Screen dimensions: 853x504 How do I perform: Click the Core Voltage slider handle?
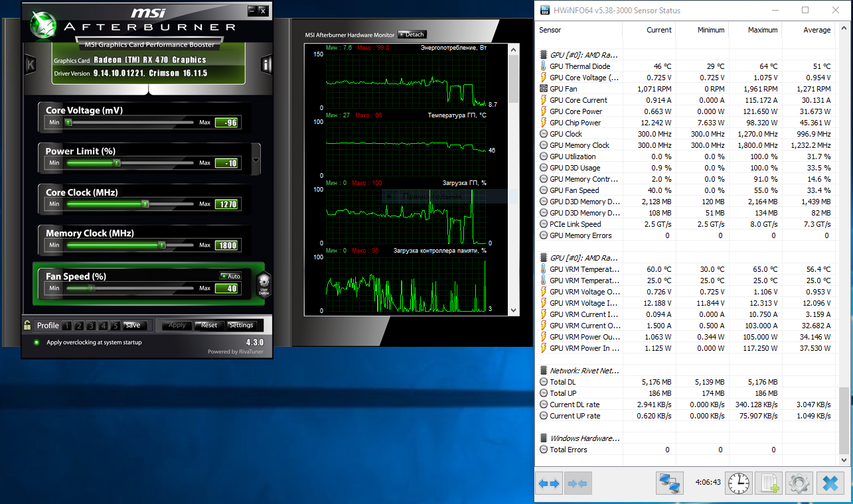68,122
